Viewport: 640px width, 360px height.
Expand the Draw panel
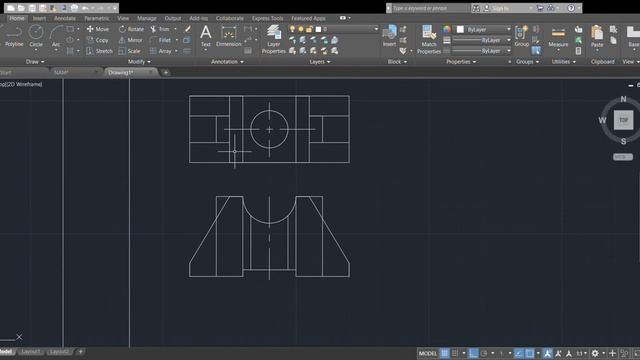(x=35, y=62)
